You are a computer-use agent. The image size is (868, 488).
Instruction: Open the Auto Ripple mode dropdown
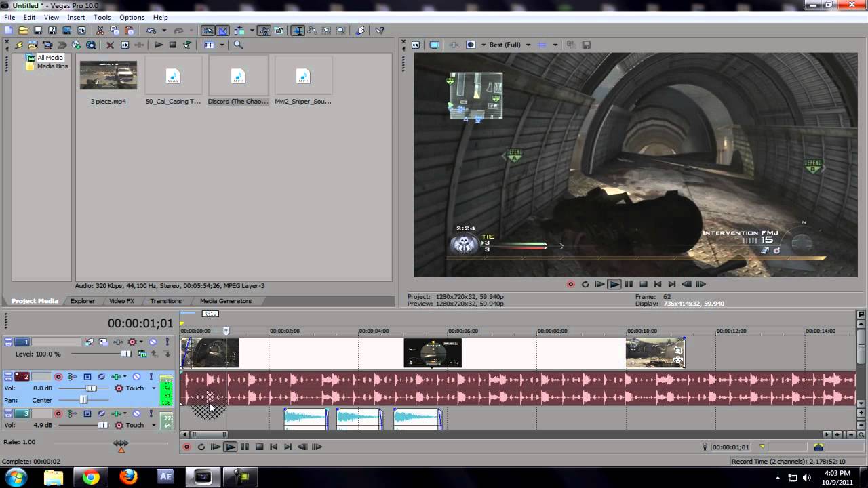[252, 30]
